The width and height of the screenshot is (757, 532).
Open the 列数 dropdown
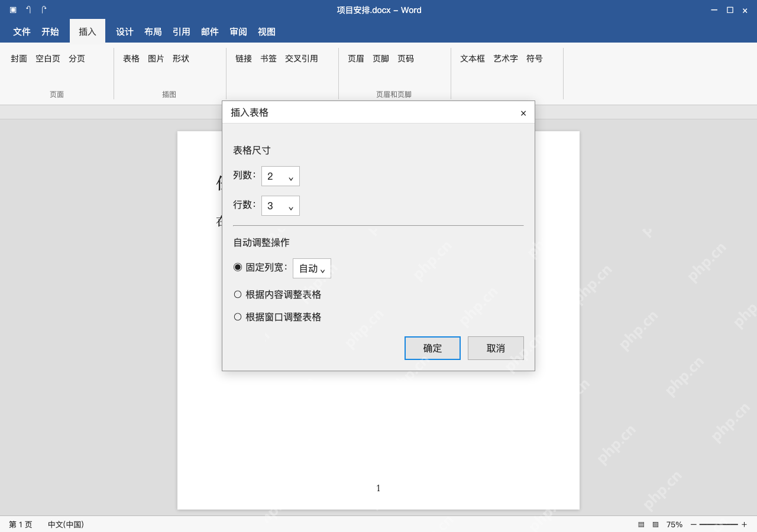coord(280,176)
